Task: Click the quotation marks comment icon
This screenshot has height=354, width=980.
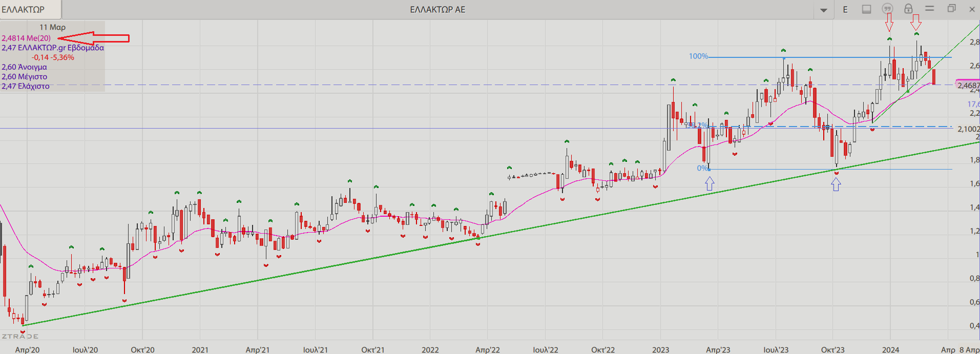Action: tap(887, 9)
